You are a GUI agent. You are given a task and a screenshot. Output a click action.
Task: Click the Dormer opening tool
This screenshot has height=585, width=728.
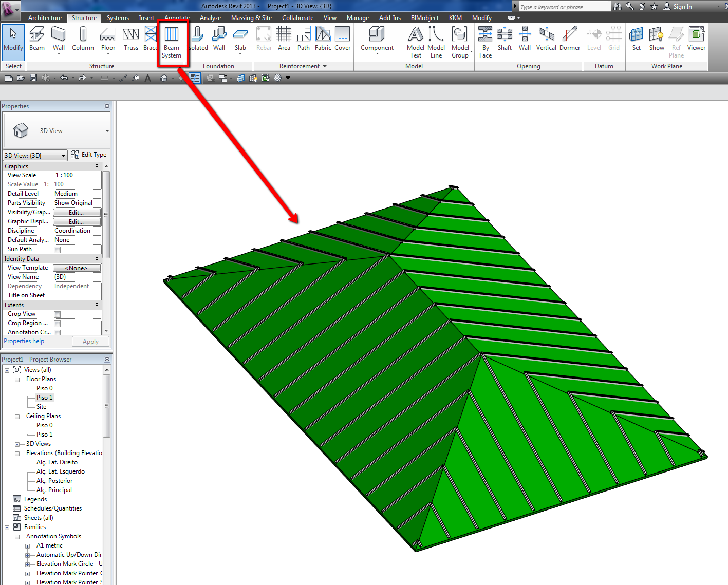click(x=569, y=39)
